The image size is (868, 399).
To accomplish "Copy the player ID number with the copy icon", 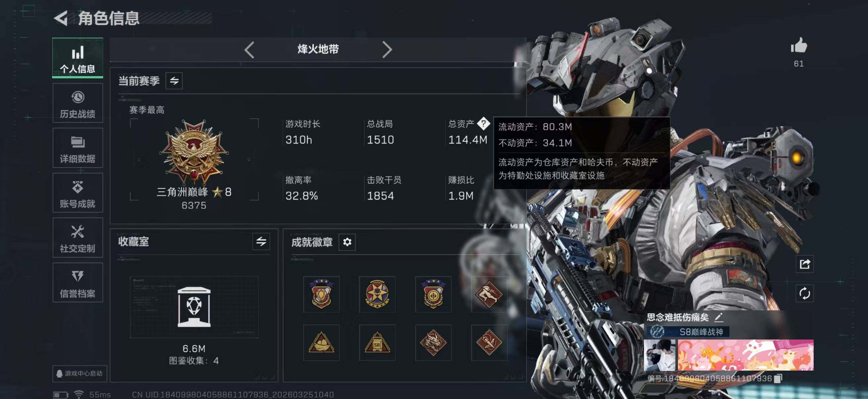I will pos(778,378).
